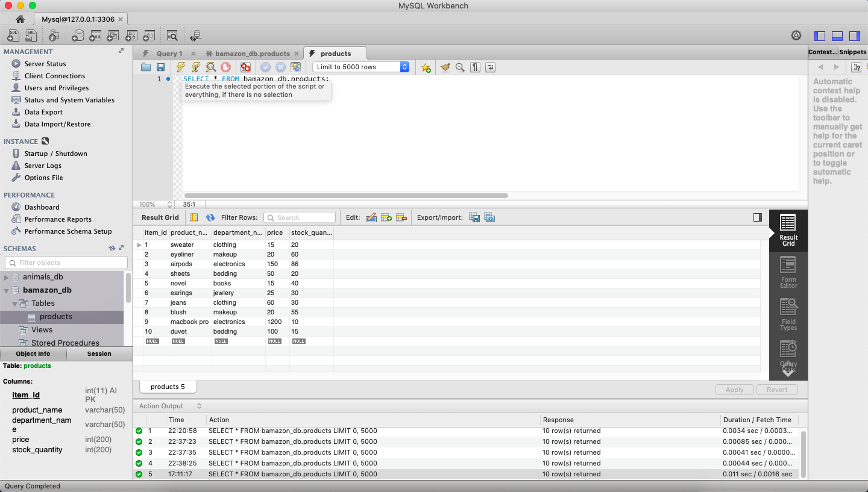Toggle the left sidebar panel

(819, 36)
